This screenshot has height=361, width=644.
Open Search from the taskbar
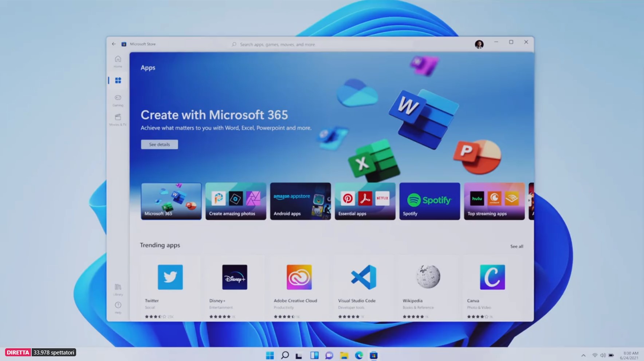pos(285,355)
